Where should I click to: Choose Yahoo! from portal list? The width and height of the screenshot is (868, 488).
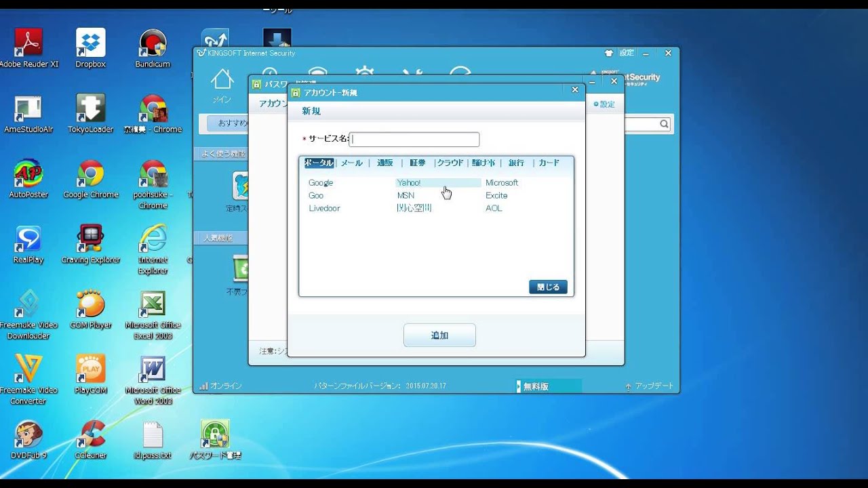pos(409,182)
